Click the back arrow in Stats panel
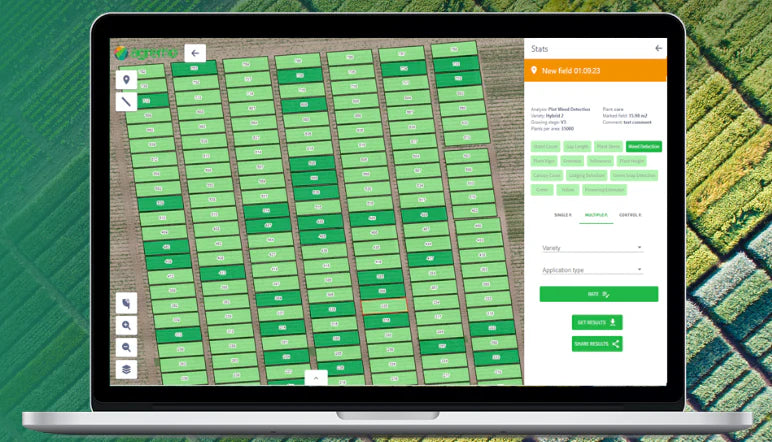Image resolution: width=772 pixels, height=442 pixels. pyautogui.click(x=657, y=48)
